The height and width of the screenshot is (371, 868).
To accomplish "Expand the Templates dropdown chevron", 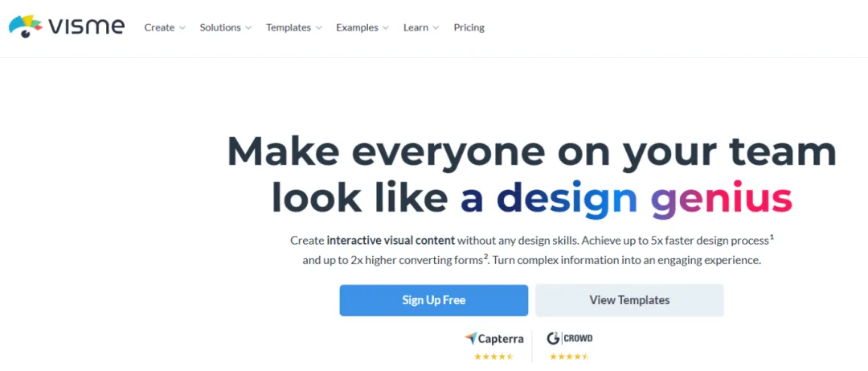I will 318,27.
